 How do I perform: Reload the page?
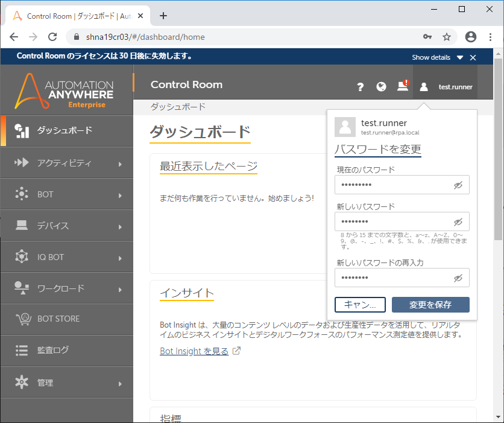pos(52,37)
